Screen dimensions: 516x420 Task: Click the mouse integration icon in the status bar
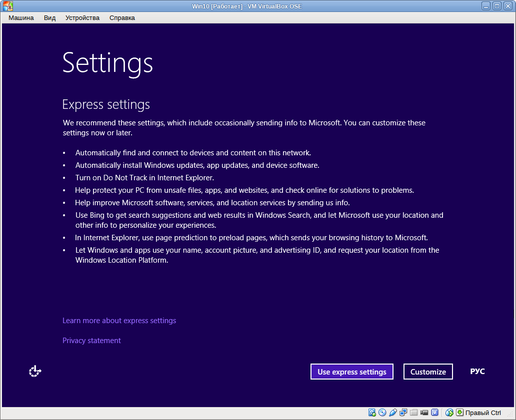tap(449, 413)
